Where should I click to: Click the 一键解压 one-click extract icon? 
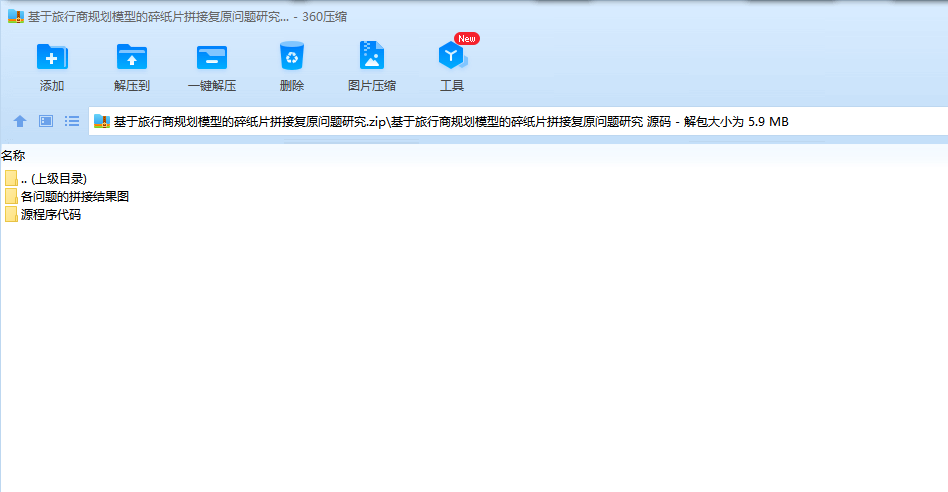point(212,58)
